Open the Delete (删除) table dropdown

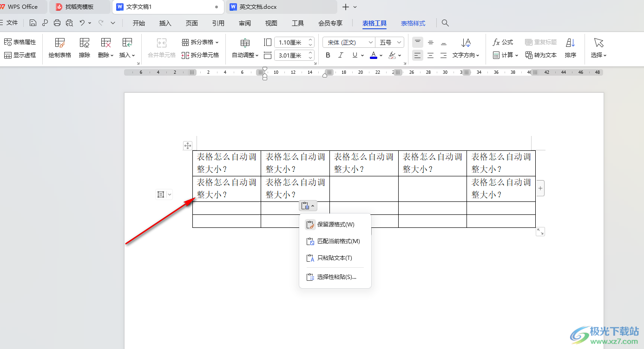106,48
